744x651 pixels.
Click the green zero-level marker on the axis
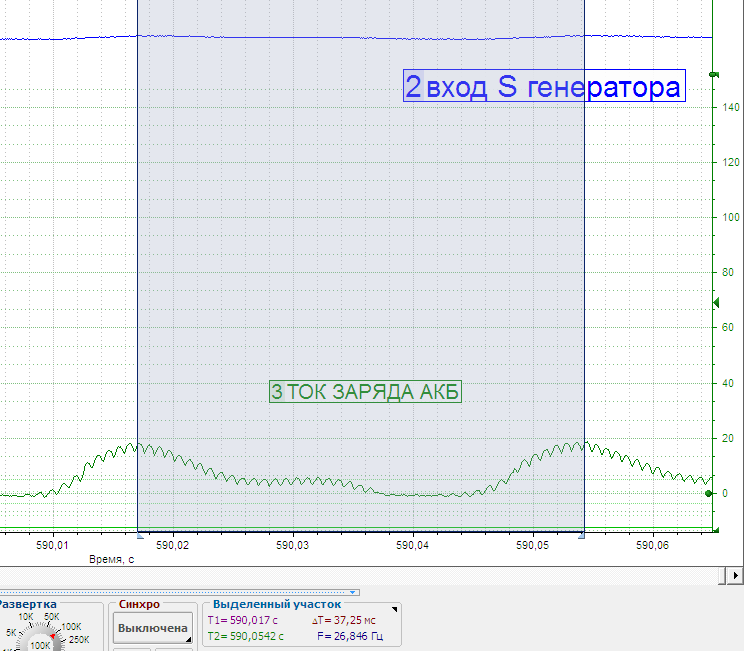click(708, 493)
